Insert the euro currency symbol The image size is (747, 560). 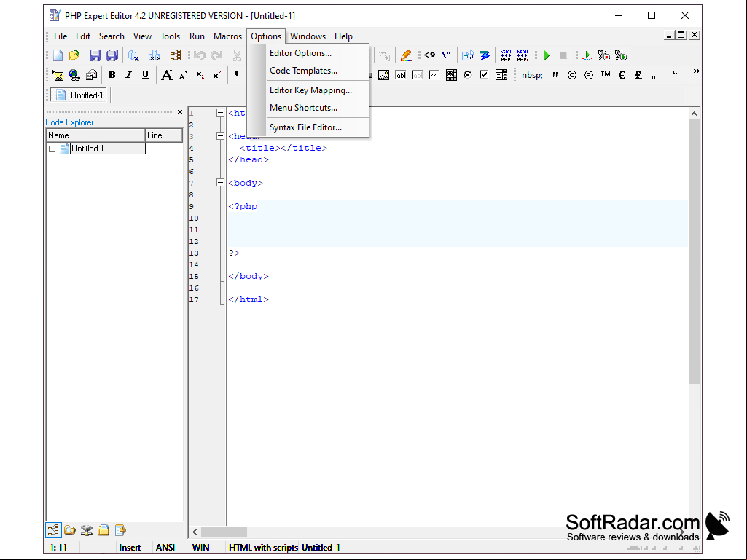pos(622,75)
